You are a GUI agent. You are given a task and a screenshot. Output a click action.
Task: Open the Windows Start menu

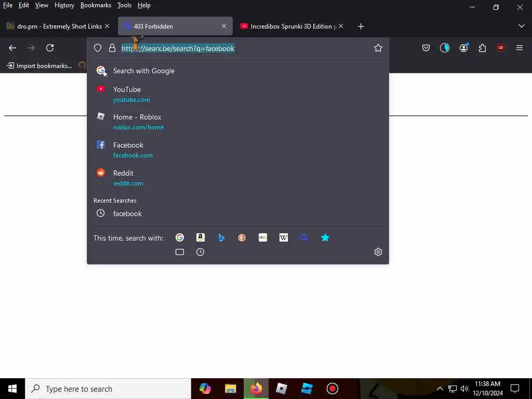(x=12, y=389)
